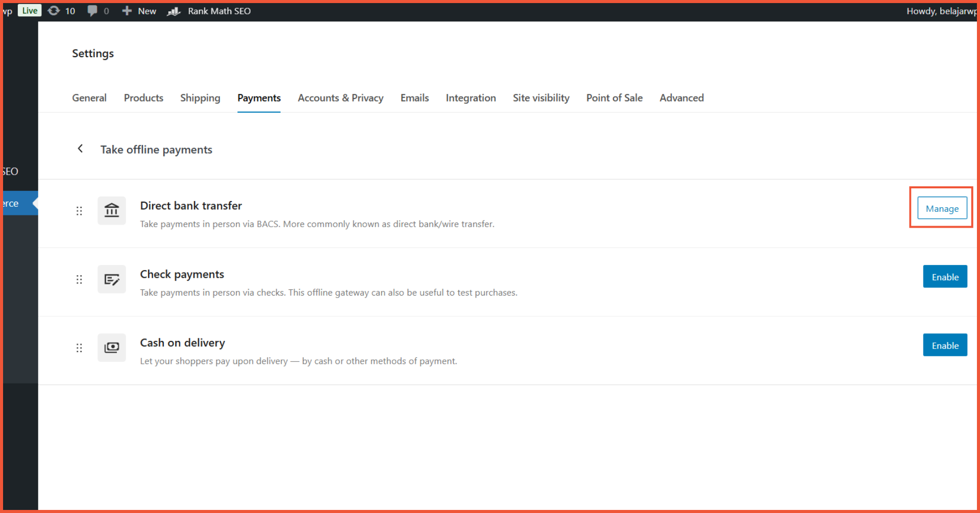Manage Direct bank transfer settings
The width and height of the screenshot is (980, 513).
(x=942, y=208)
